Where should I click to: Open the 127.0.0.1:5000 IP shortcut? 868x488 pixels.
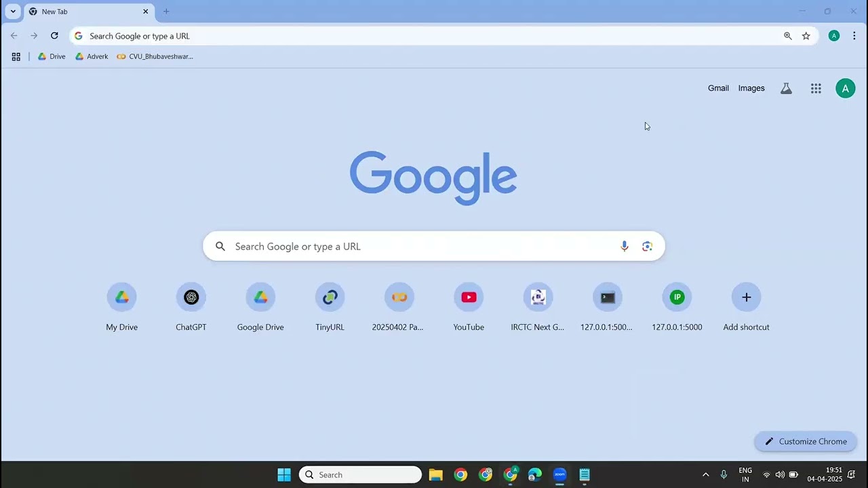pos(677,307)
